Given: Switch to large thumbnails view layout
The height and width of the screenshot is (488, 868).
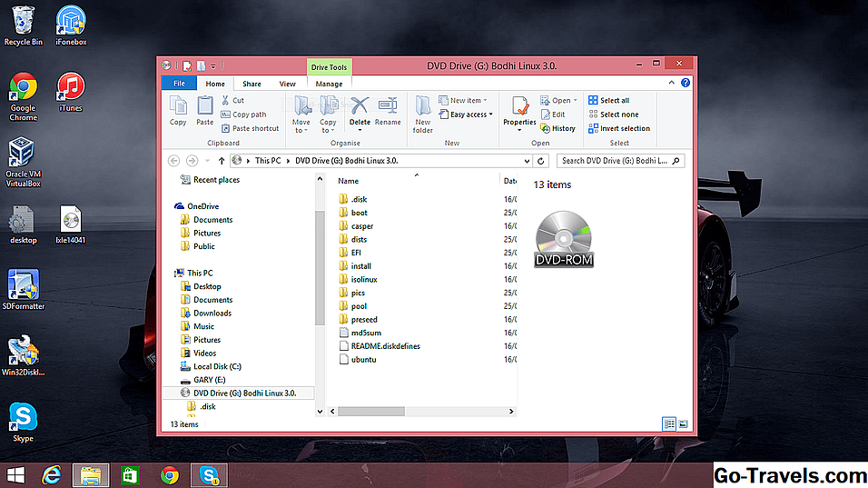Looking at the screenshot, I should point(683,423).
